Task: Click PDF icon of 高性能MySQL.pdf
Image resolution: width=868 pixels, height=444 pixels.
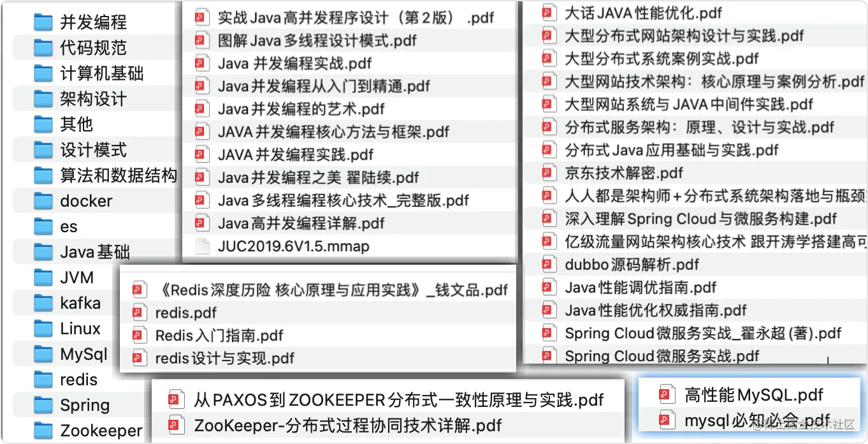Action: coord(667,394)
